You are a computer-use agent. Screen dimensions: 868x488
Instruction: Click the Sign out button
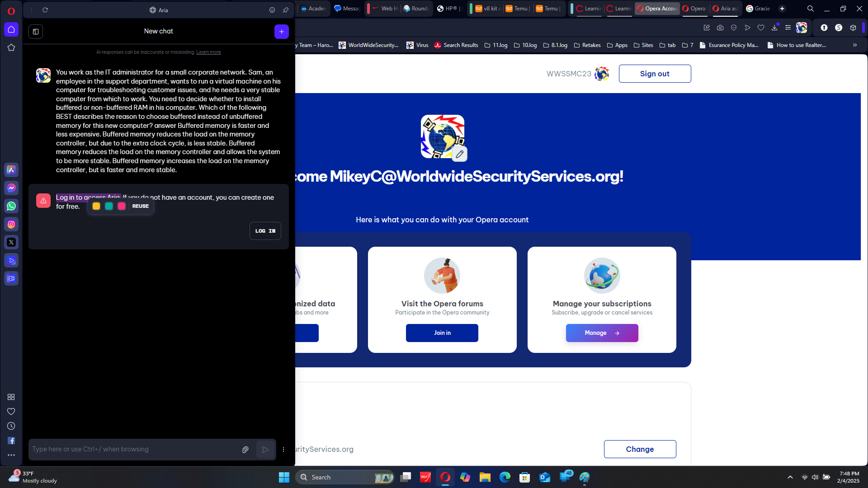coord(655,74)
